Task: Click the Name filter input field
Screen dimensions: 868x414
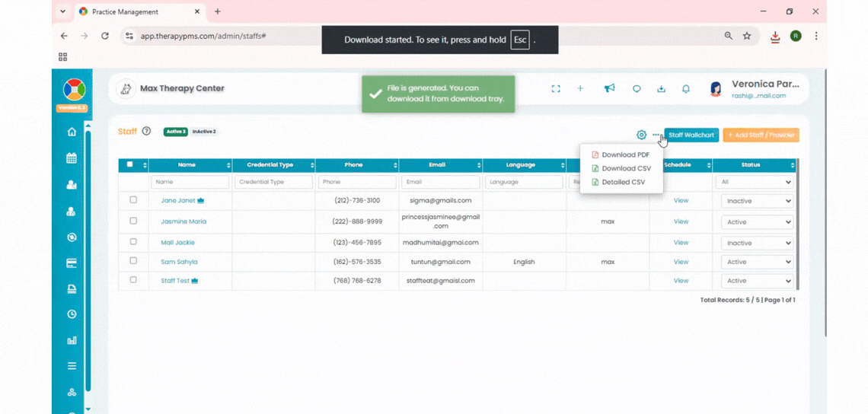Action: click(190, 182)
